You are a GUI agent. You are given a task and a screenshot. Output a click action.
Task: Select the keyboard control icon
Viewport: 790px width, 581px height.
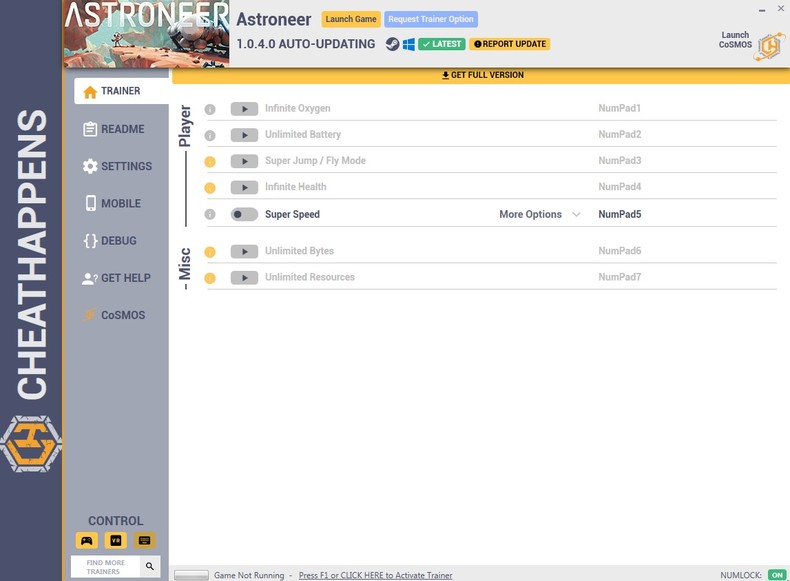[x=145, y=541]
